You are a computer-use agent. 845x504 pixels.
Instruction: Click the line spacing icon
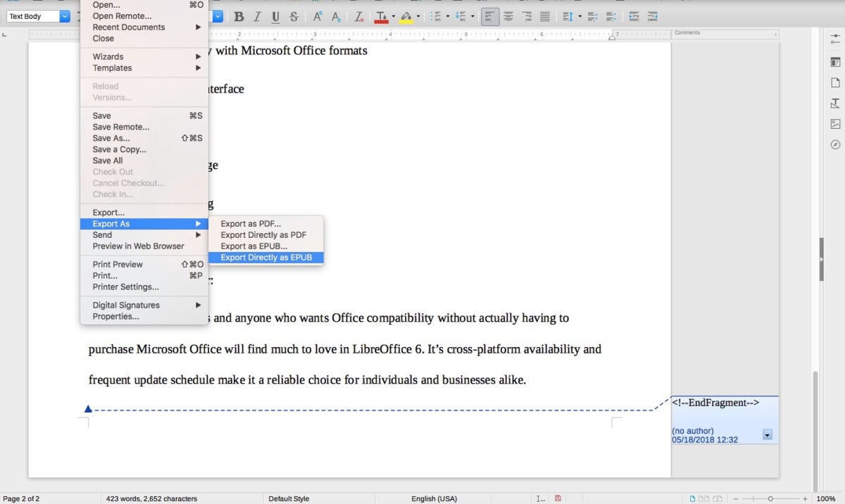(x=568, y=16)
